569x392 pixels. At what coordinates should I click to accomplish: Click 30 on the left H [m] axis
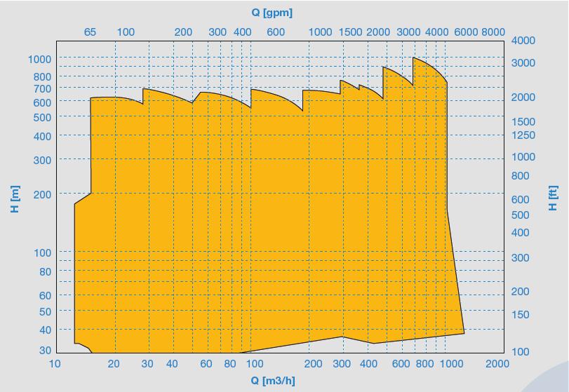pos(45,351)
